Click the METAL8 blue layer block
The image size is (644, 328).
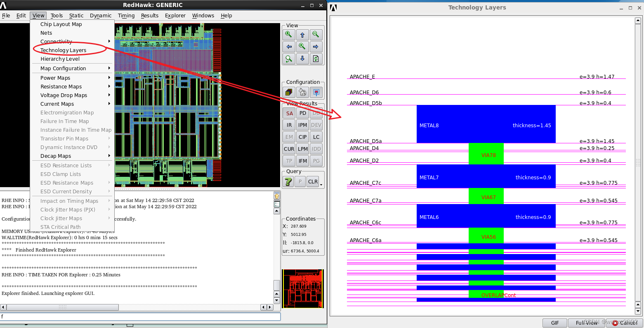486,124
